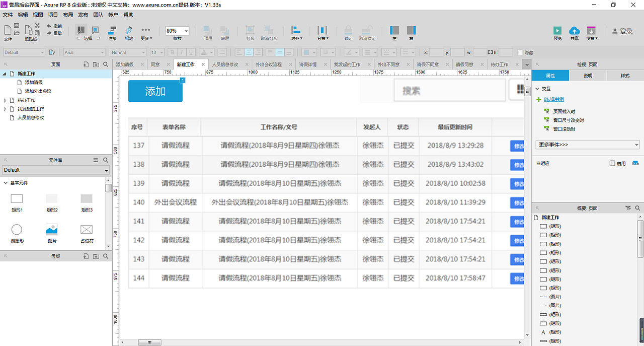The image size is (644, 346).
Task: Click the 发布 (publish) icon
Action: point(591,31)
